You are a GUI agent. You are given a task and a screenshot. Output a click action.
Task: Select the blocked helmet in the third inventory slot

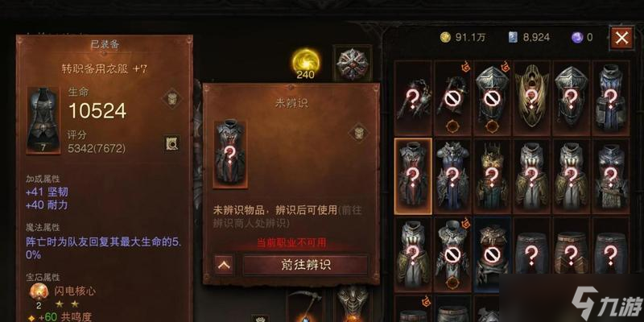tap(492, 98)
